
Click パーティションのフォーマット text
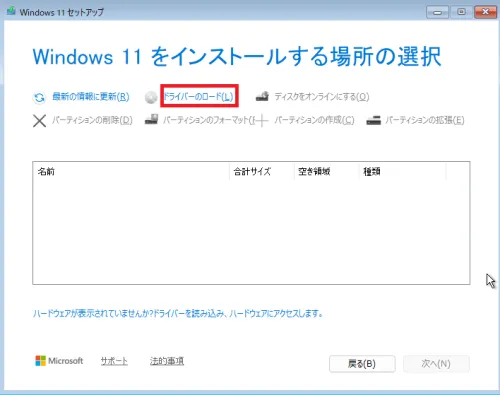pos(209,120)
